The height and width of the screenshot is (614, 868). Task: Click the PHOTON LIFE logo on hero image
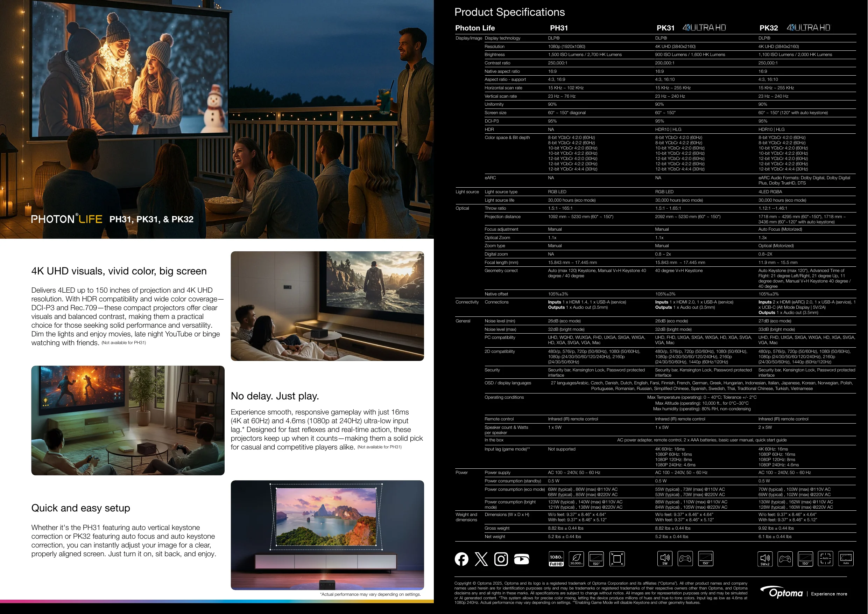pyautogui.click(x=67, y=219)
